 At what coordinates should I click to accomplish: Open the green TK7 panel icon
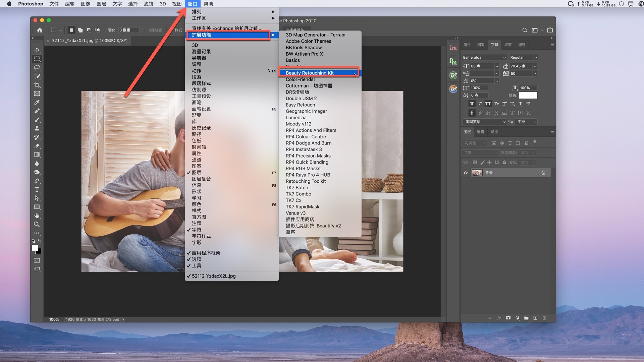453,75
